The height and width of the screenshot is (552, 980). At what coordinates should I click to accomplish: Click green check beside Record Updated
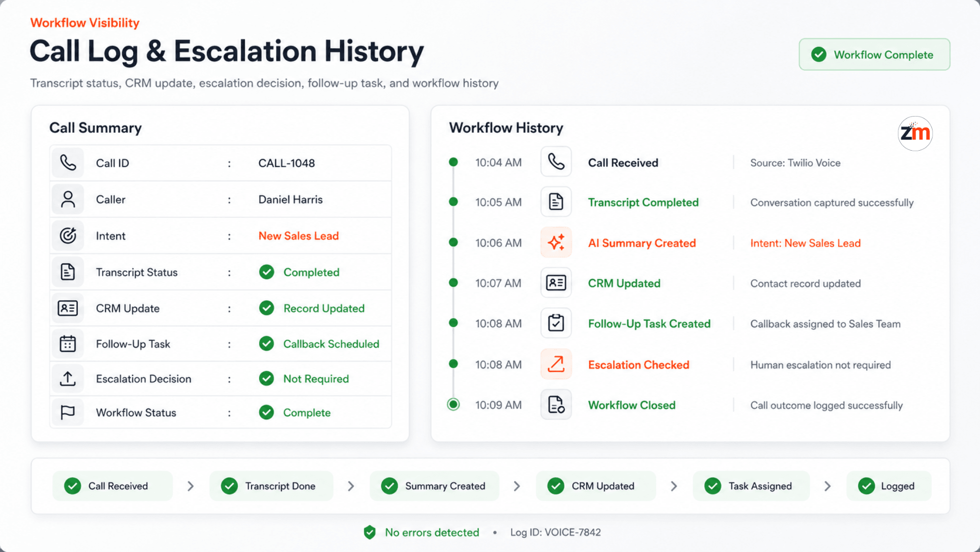coord(266,308)
